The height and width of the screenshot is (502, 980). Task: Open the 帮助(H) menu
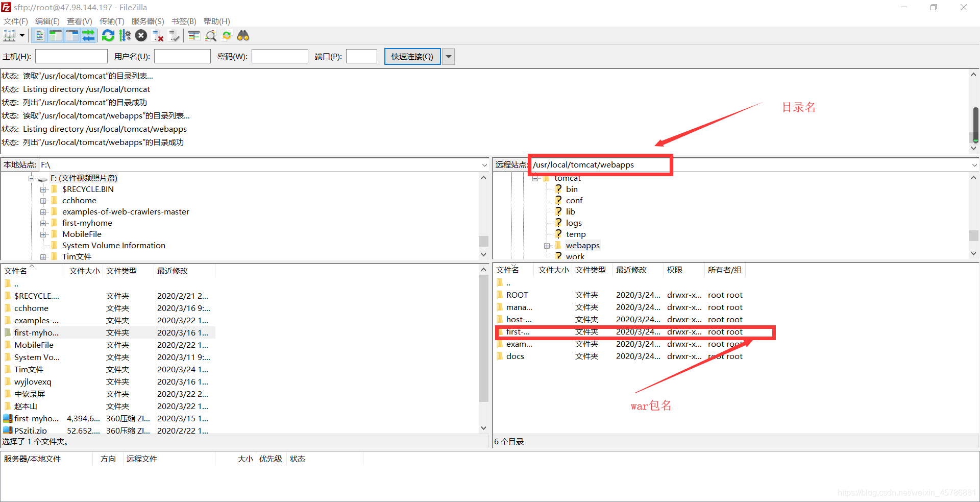[217, 21]
